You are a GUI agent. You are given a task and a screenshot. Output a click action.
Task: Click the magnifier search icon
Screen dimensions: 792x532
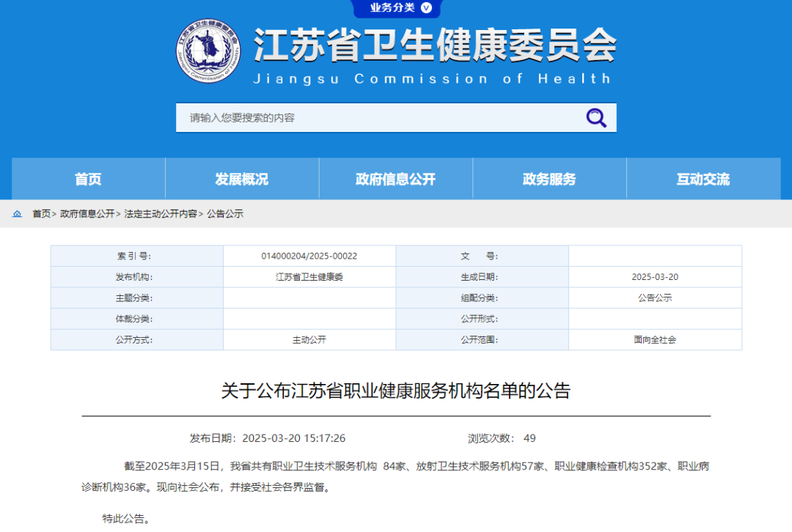[x=596, y=118]
